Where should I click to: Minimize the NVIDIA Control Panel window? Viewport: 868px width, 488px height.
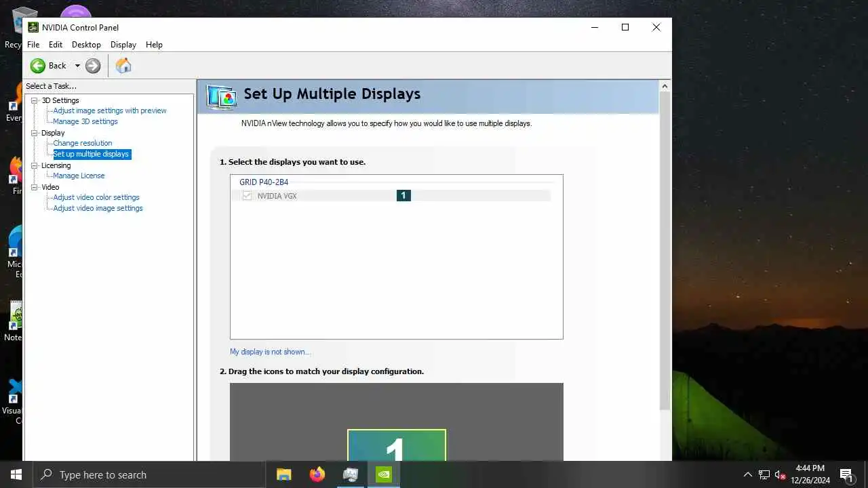595,27
